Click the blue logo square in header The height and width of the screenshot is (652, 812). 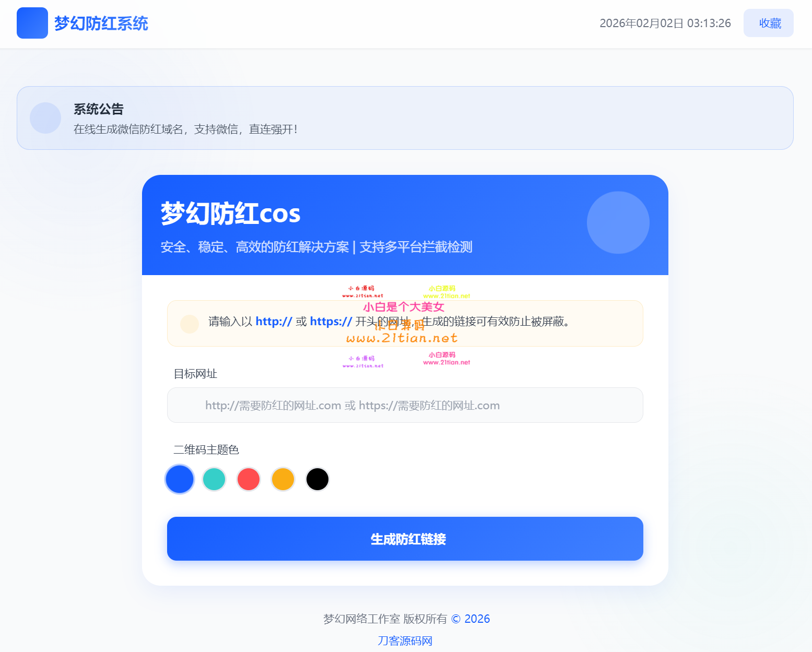click(32, 23)
